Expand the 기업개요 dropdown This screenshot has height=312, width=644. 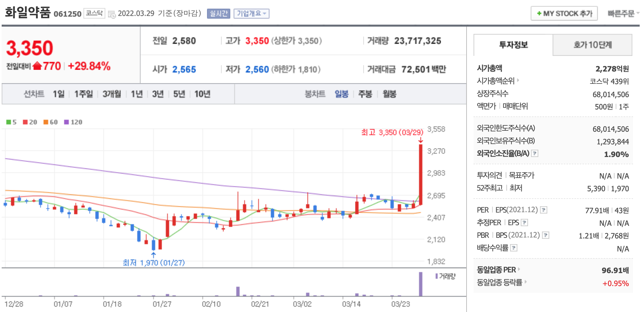[x=251, y=14]
